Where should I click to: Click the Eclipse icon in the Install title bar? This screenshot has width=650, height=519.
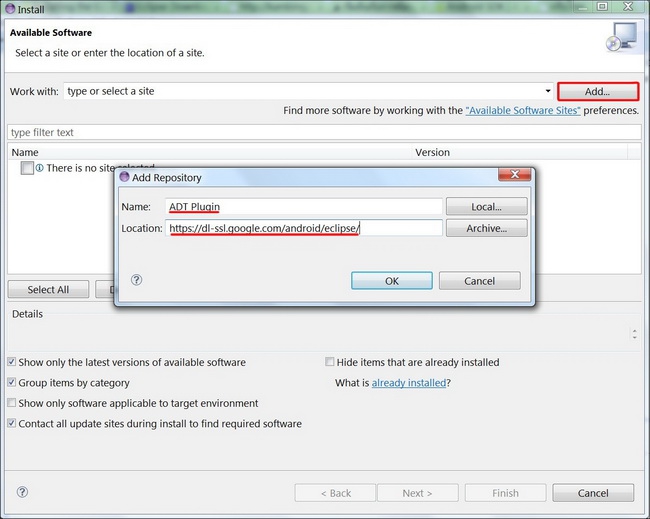point(10,8)
